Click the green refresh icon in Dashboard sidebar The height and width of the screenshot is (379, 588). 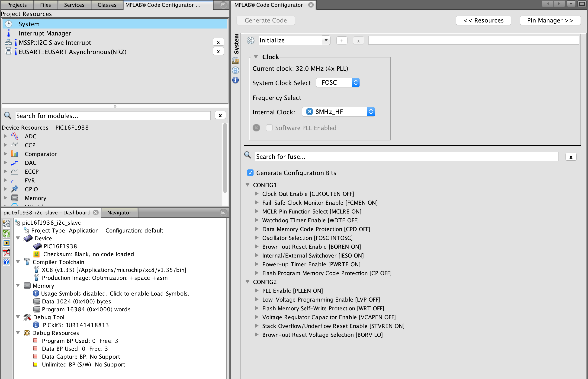click(6, 234)
